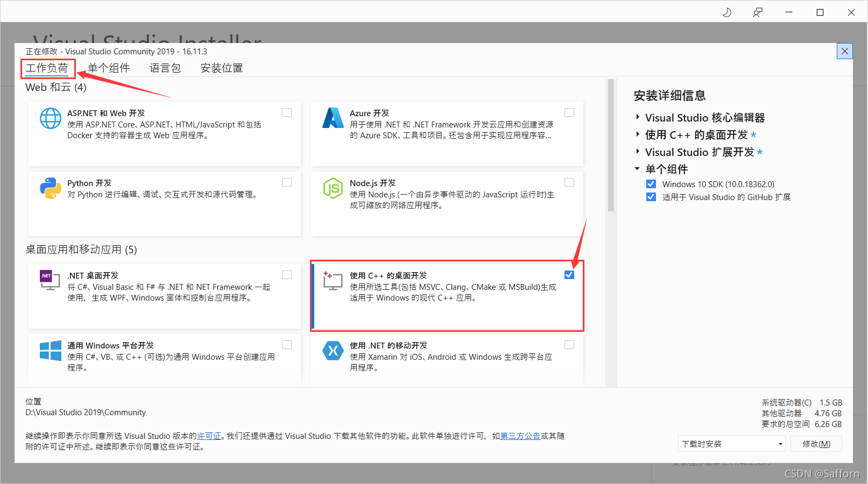Collapse the 单个组件 details section
The image size is (868, 484).
[x=637, y=169]
